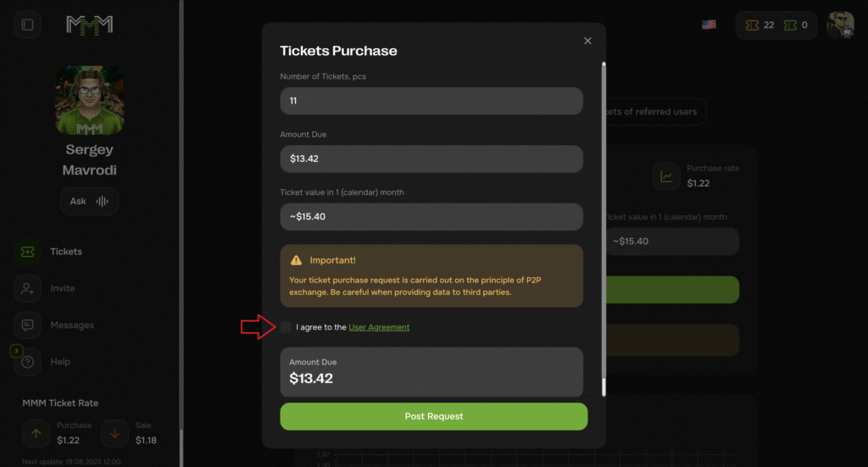The image size is (868, 467).
Task: Click the US flag language icon
Action: click(709, 25)
